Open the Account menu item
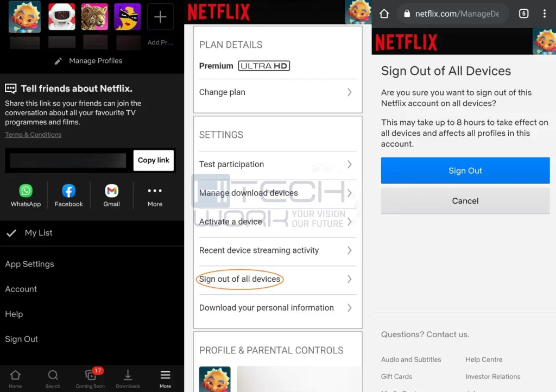 (21, 289)
